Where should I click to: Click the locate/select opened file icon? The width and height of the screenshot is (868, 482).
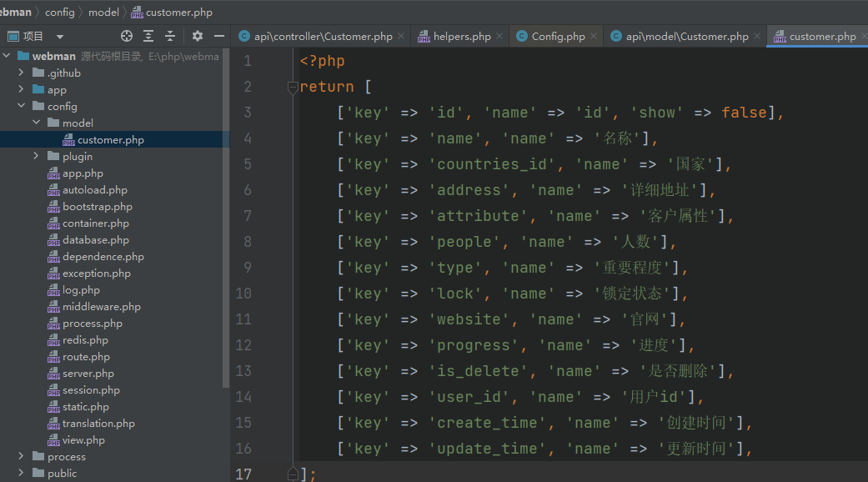coord(127,36)
